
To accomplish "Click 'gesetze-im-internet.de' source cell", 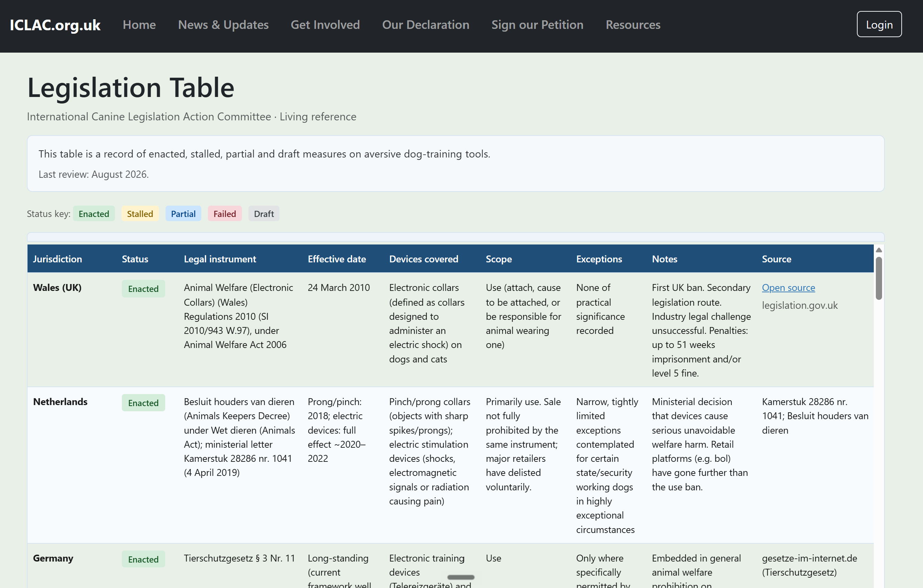I will point(809,565).
